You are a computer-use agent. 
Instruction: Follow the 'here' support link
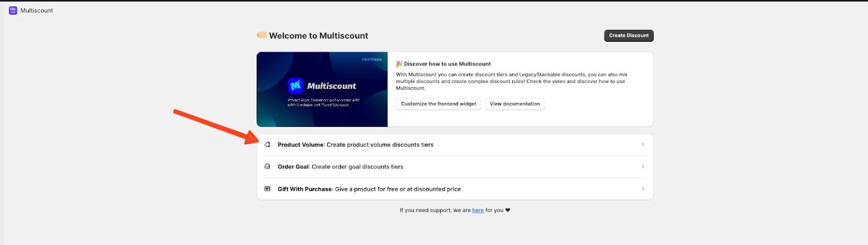[478, 210]
